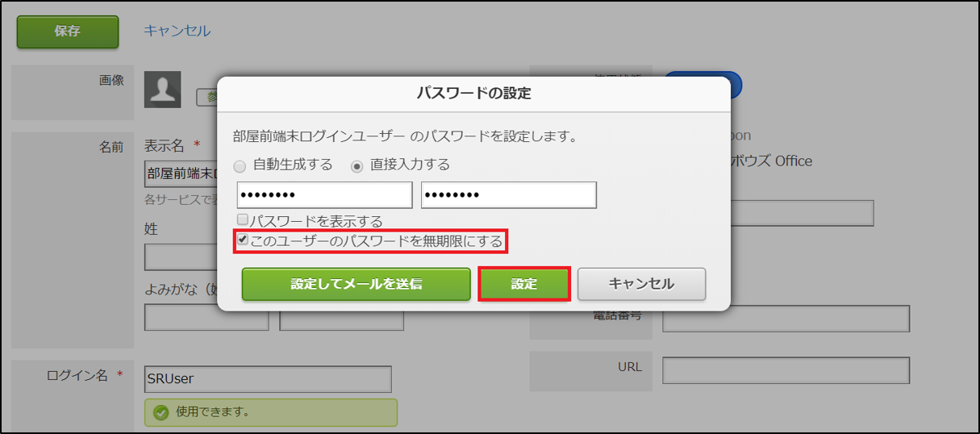Image resolution: width=980 pixels, height=434 pixels.
Task: Click キャンセル button in password dialog
Action: (641, 284)
